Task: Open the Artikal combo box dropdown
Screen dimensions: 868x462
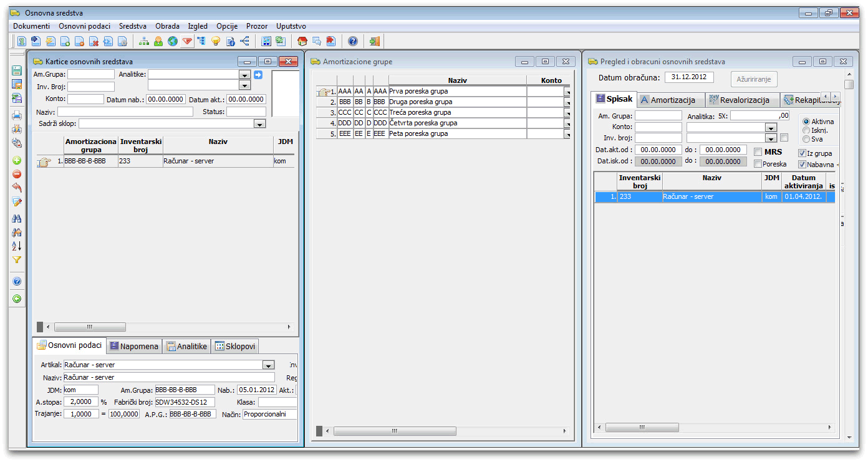Action: pos(268,365)
